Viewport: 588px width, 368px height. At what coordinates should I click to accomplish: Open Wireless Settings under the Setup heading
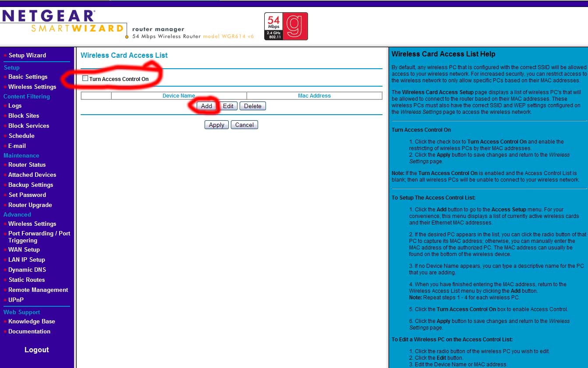click(32, 87)
